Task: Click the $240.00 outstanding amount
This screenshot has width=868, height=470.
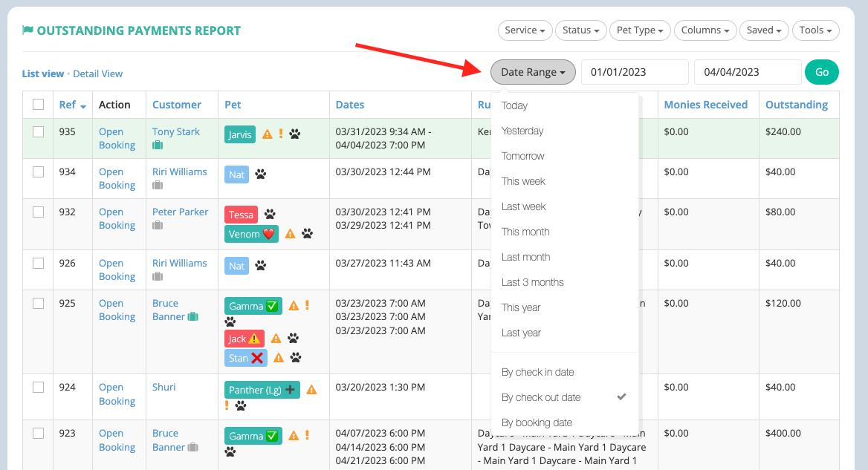Action: [x=783, y=131]
